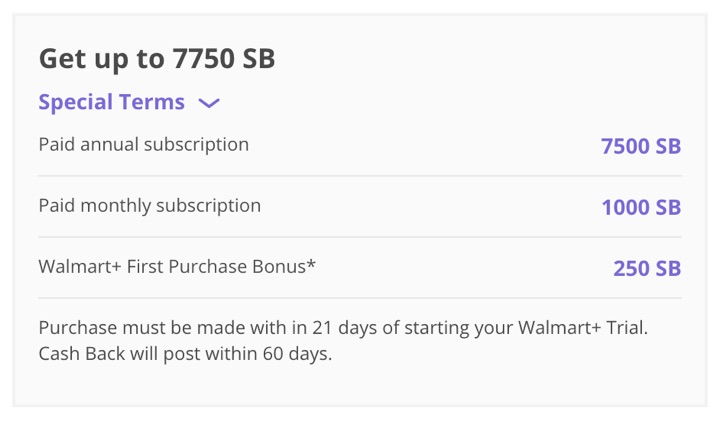This screenshot has height=425, width=720.
Task: Click the asterisk after First Purchase Bonus
Action: tap(312, 265)
